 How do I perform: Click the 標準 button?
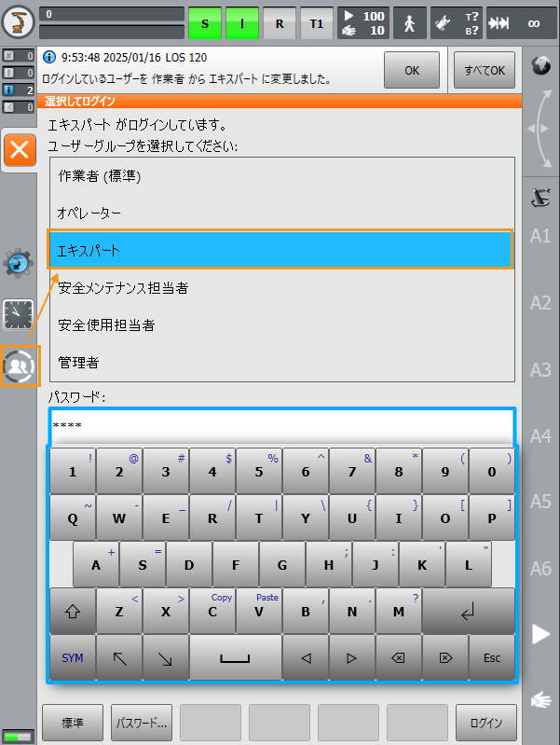(x=73, y=723)
